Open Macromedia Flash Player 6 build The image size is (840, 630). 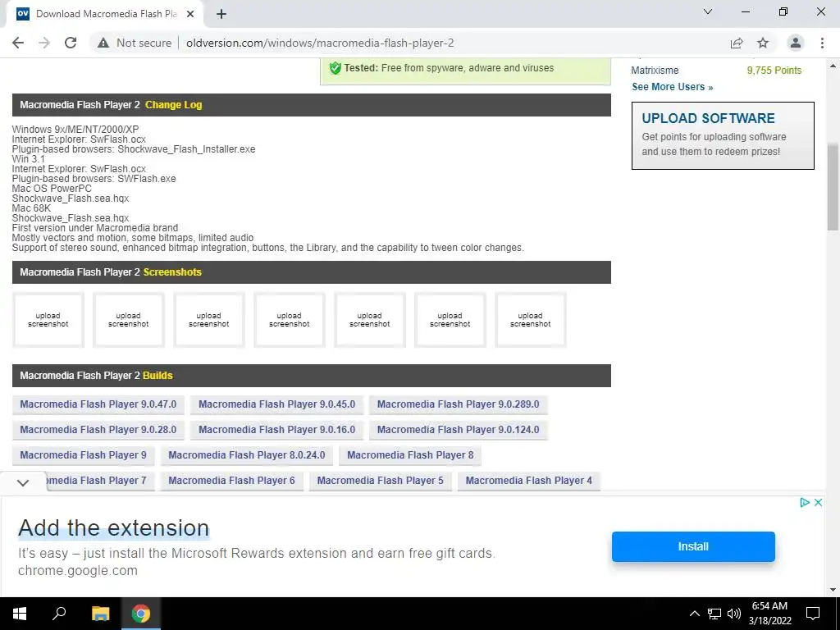(232, 481)
